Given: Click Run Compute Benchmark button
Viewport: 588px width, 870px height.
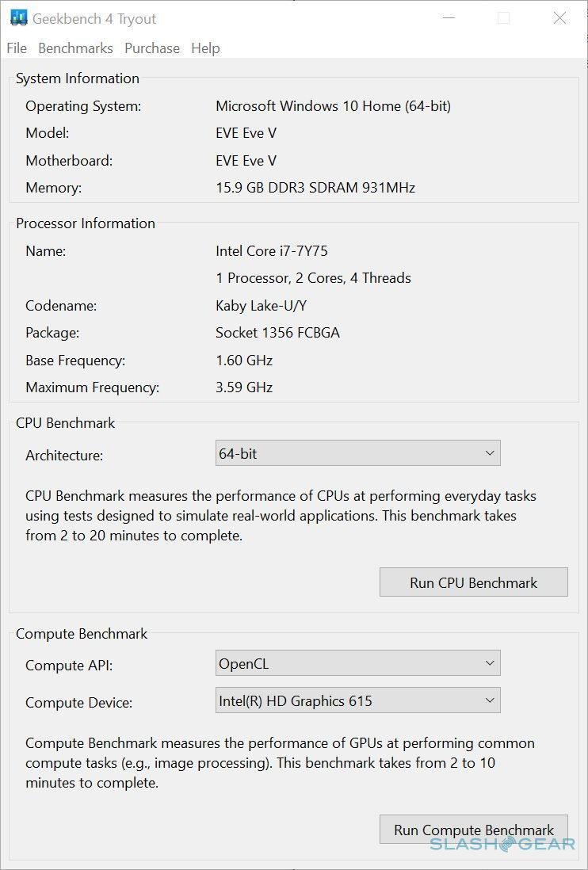Looking at the screenshot, I should point(474,830).
